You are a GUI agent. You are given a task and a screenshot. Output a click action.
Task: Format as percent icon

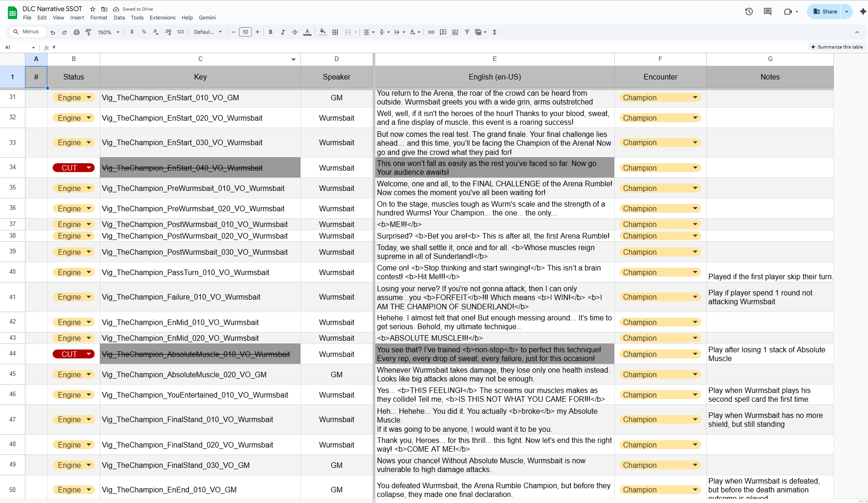pyautogui.click(x=144, y=32)
